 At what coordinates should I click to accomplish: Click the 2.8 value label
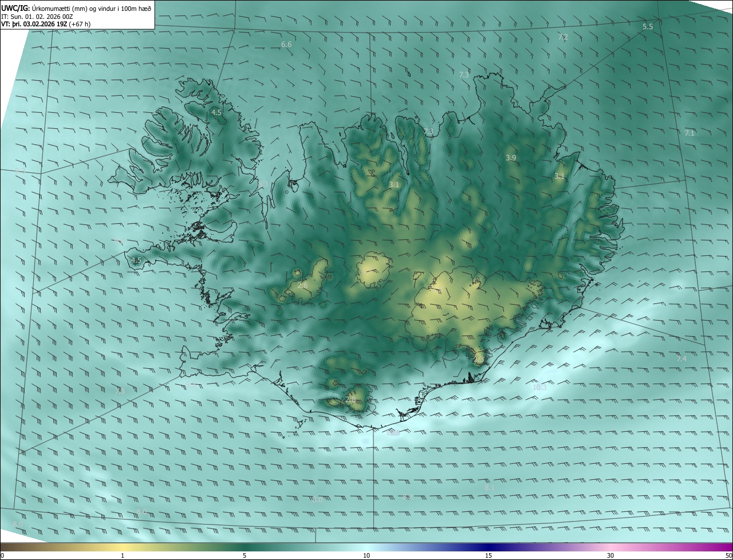[x=351, y=399]
